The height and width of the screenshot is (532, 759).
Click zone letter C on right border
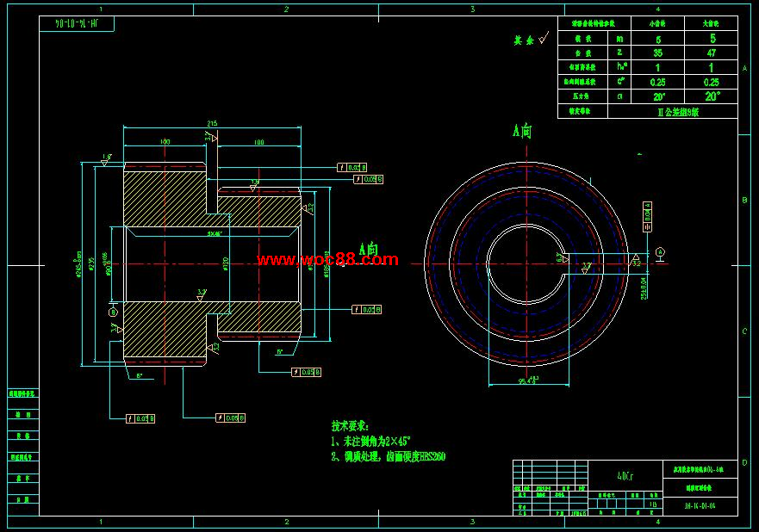pos(744,331)
